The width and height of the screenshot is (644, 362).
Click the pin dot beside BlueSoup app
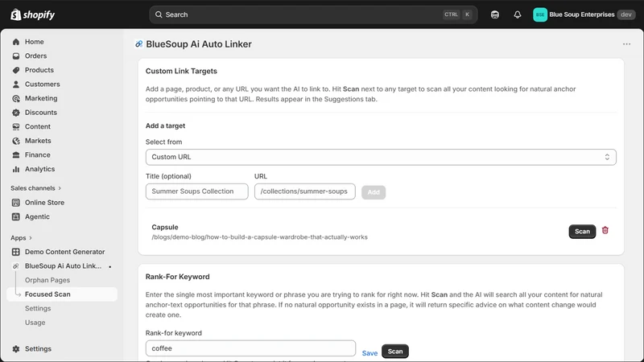(109, 267)
